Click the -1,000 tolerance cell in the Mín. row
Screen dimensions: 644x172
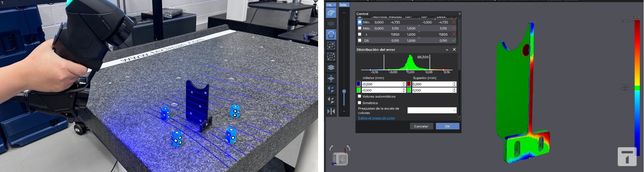(x=427, y=22)
